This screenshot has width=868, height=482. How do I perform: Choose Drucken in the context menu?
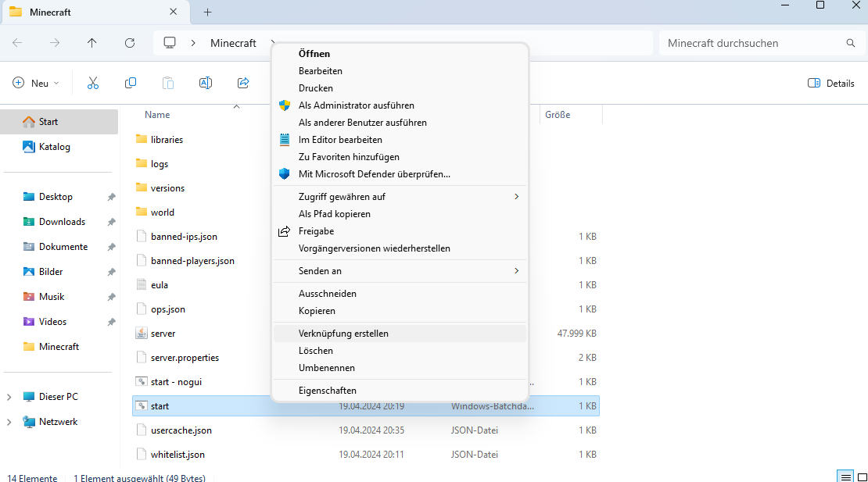pyautogui.click(x=400, y=88)
